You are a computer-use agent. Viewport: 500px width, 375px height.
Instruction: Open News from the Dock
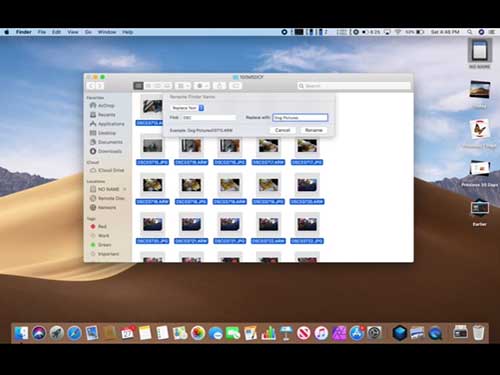coord(304,333)
